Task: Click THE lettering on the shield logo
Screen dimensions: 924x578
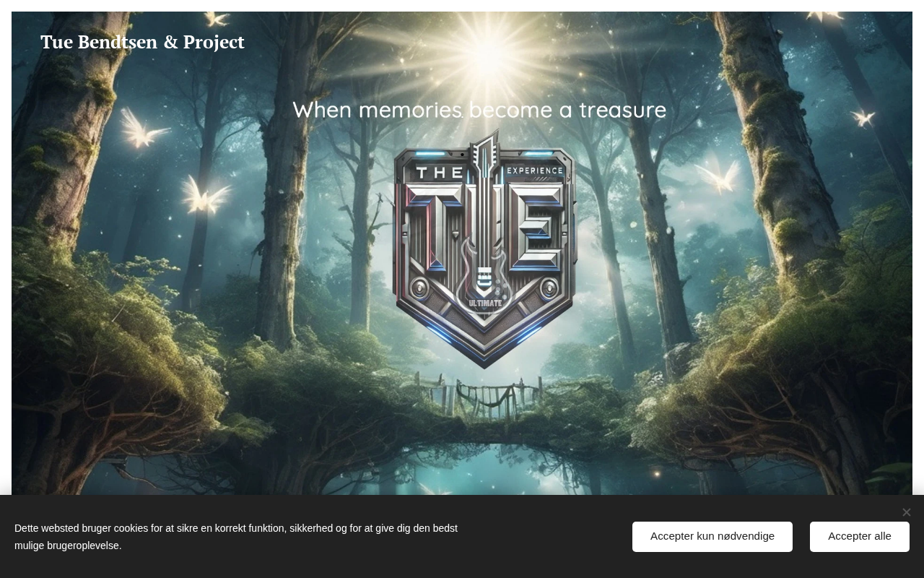Action: pos(440,172)
